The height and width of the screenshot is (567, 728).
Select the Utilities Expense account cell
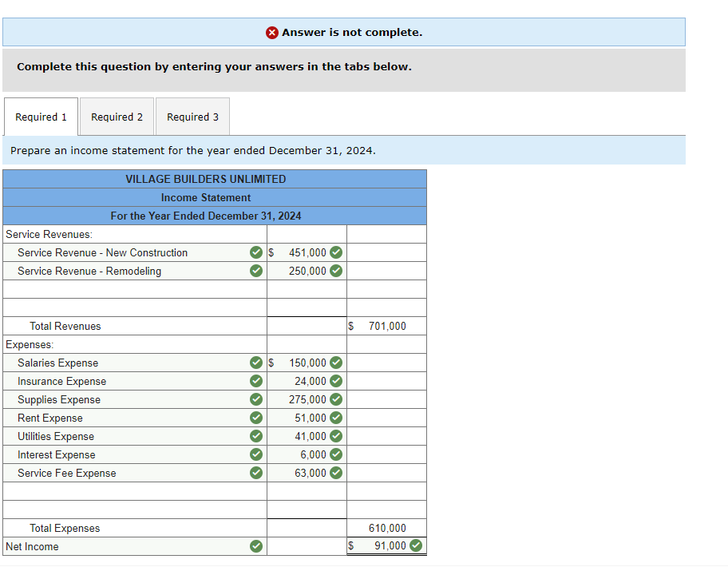[x=135, y=436]
